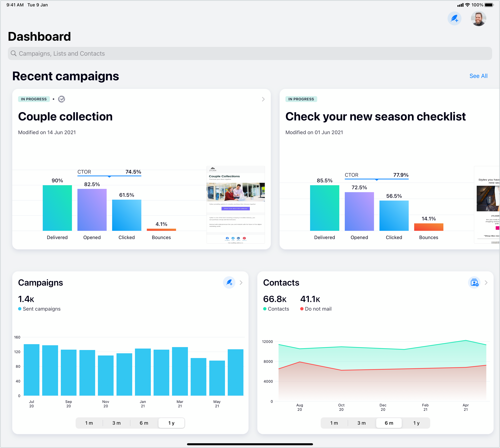Select 1 m range in Campaigns chart
Image resolution: width=500 pixels, height=448 pixels.
[89, 423]
